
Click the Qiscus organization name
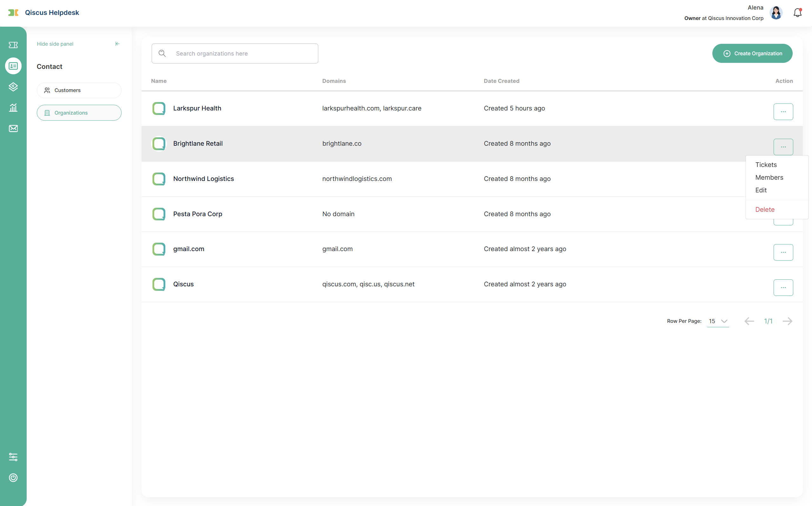(183, 284)
